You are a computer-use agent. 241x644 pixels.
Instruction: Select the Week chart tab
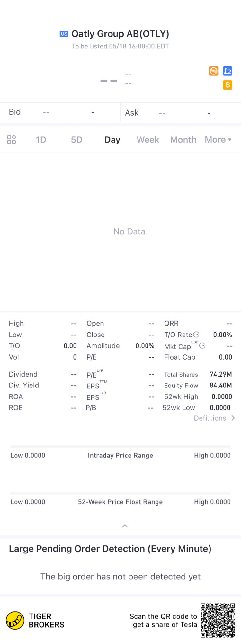[x=148, y=140]
